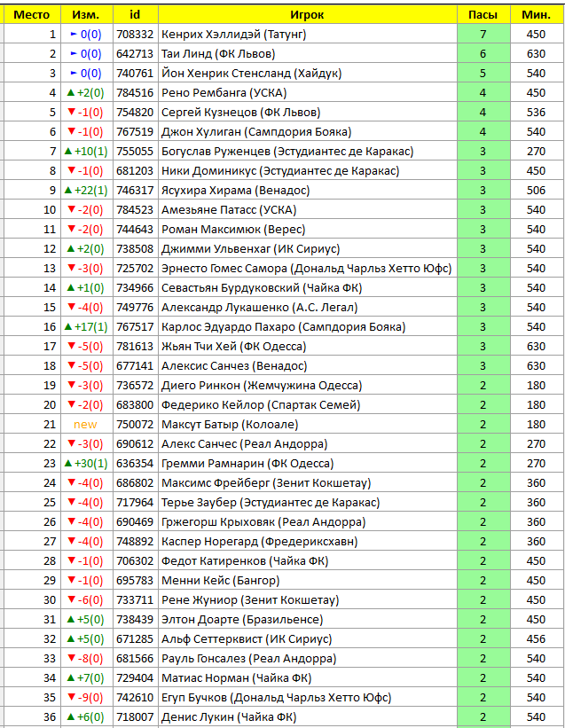Image resolution: width=565 pixels, height=728 pixels.
Task: Select assists cell with value 6
Action: pyautogui.click(x=483, y=54)
